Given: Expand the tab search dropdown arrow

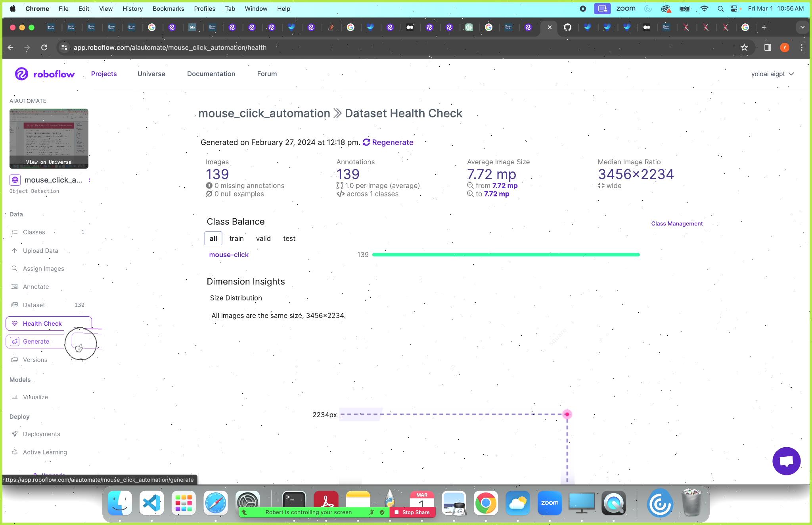Looking at the screenshot, I should point(802,27).
